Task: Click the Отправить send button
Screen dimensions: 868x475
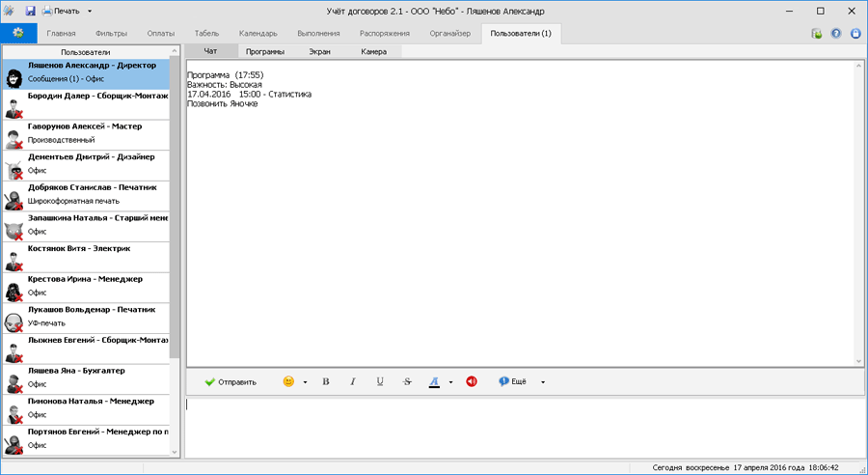Action: click(231, 382)
